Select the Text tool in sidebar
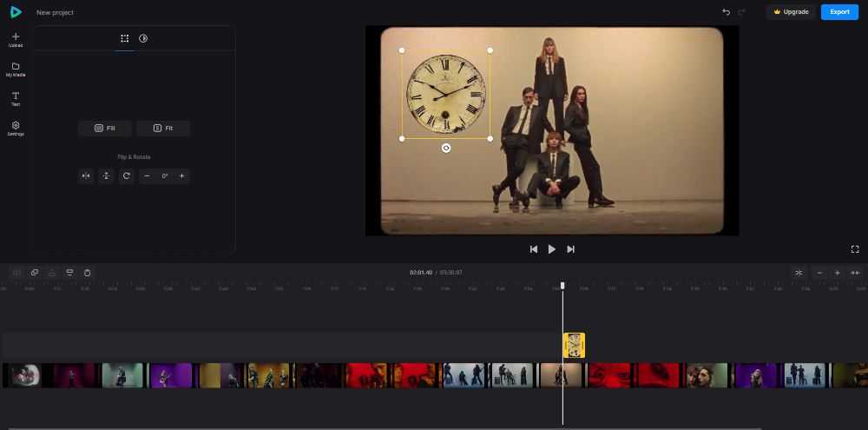 point(16,96)
